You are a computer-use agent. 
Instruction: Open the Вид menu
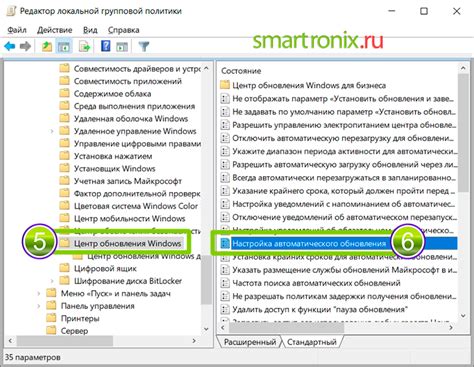click(90, 30)
